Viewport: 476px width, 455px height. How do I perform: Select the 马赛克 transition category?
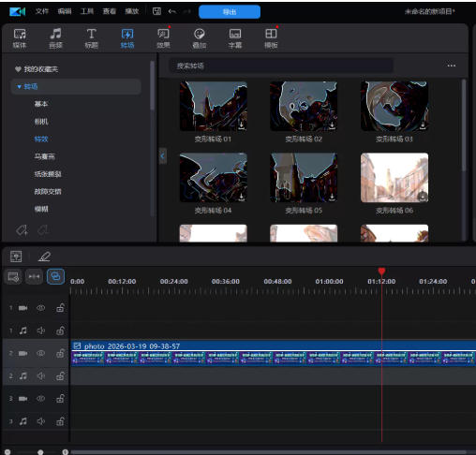click(x=45, y=156)
